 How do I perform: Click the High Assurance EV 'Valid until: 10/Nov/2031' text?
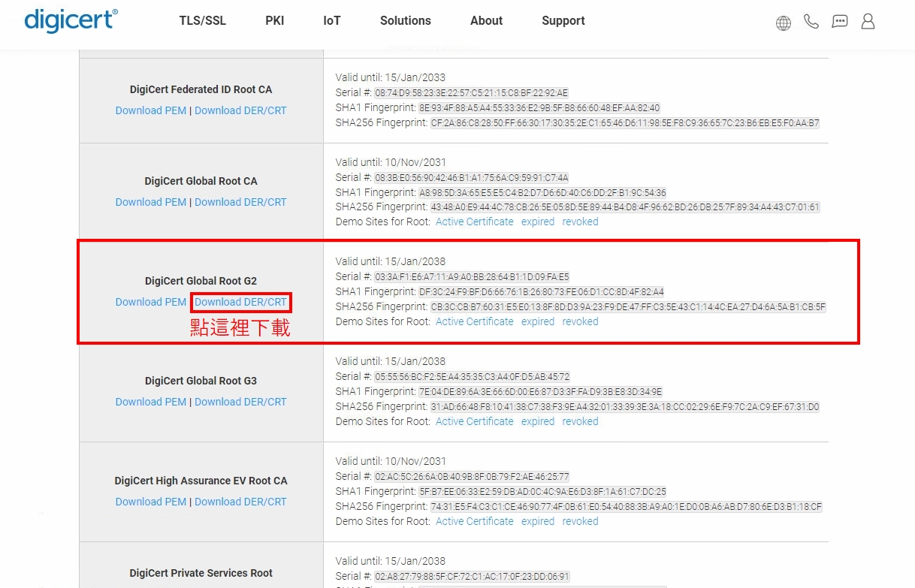[x=391, y=462]
